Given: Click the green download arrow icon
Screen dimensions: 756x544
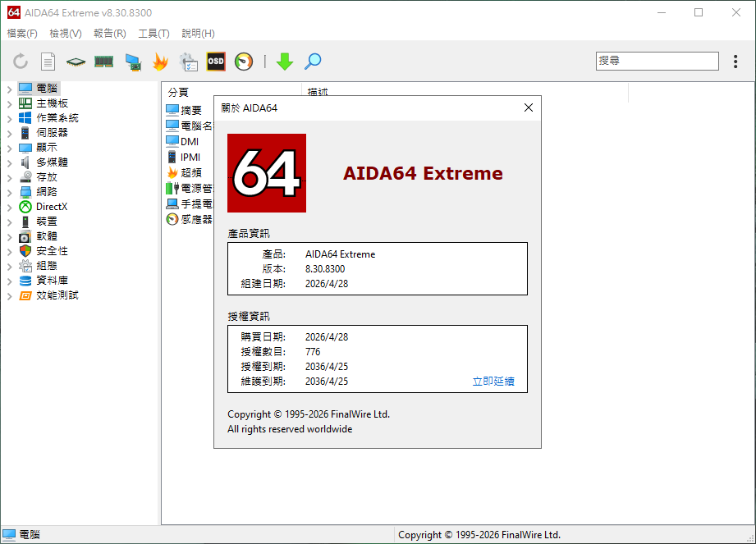Looking at the screenshot, I should coord(285,62).
